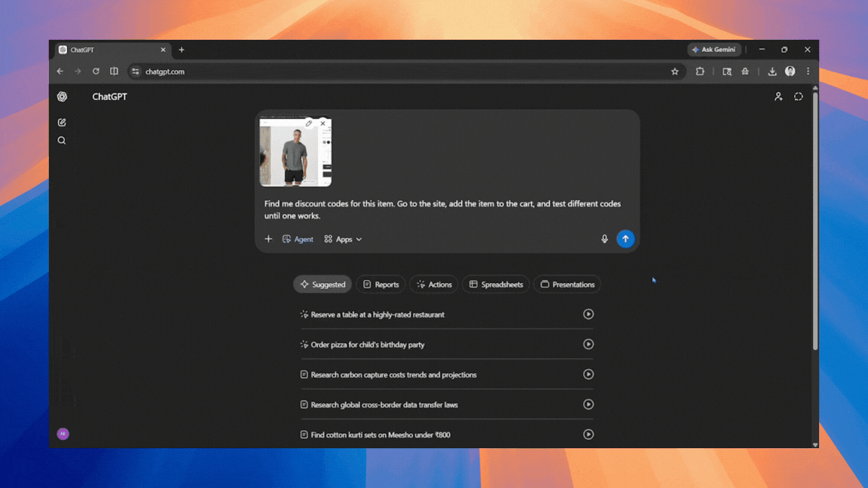The width and height of the screenshot is (868, 488).
Task: Click the microphone dictation icon
Action: pos(604,239)
